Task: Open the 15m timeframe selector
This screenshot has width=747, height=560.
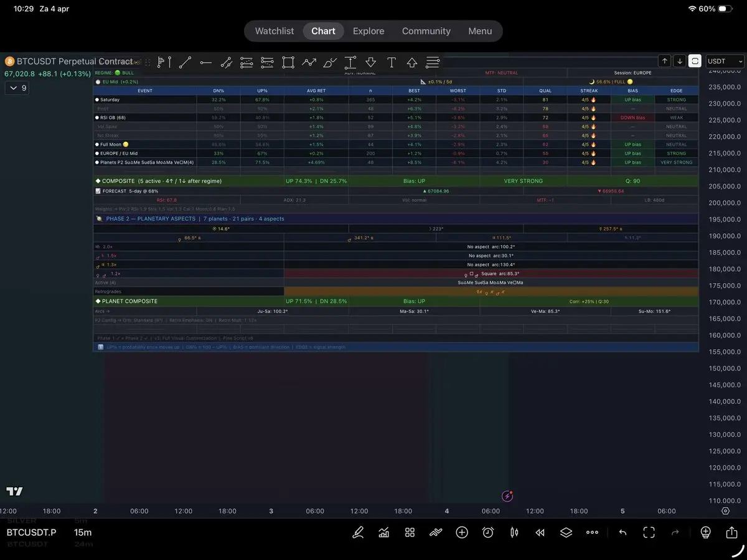Action: 83,533
